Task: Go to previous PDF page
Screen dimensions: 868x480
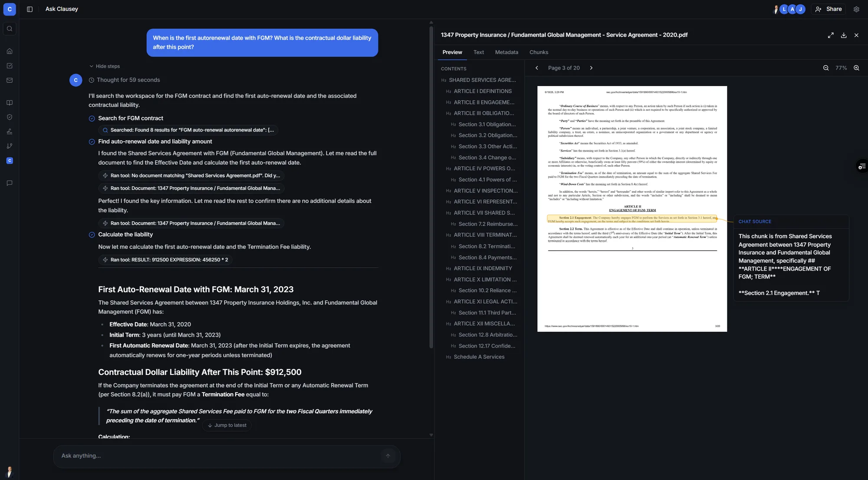Action: tap(537, 68)
